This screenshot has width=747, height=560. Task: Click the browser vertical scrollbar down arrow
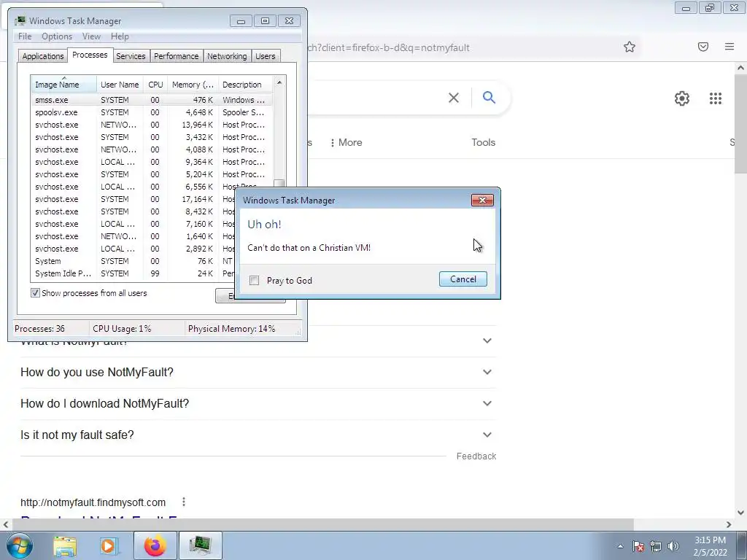(740, 513)
